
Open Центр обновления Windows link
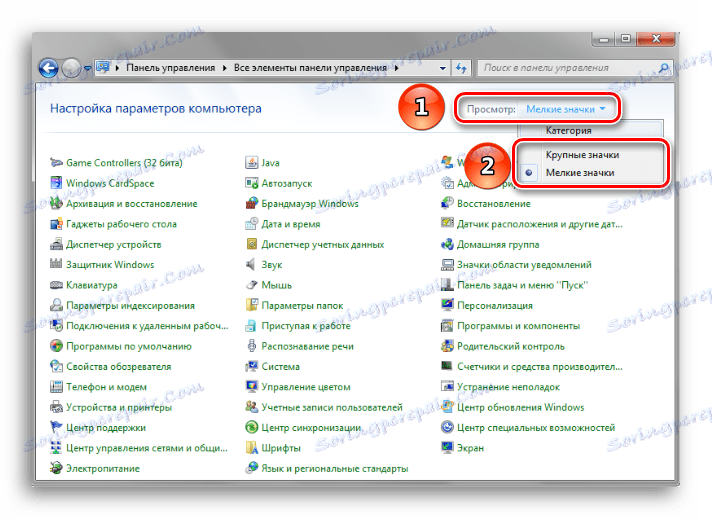pos(520,407)
